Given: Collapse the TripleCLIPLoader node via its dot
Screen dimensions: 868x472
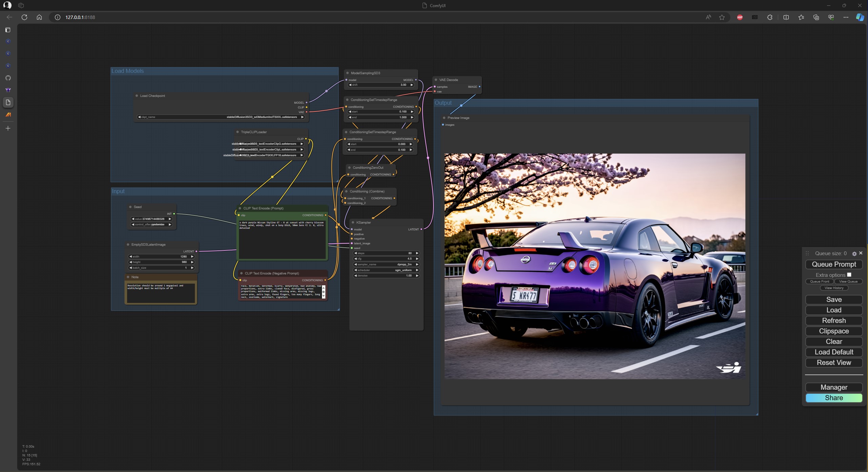Looking at the screenshot, I should [x=238, y=132].
